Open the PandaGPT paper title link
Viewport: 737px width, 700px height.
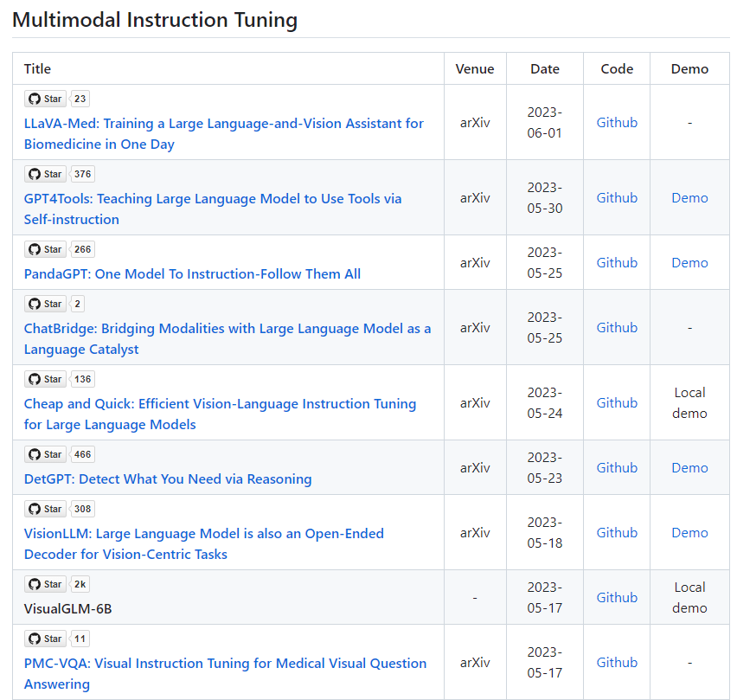click(x=192, y=273)
